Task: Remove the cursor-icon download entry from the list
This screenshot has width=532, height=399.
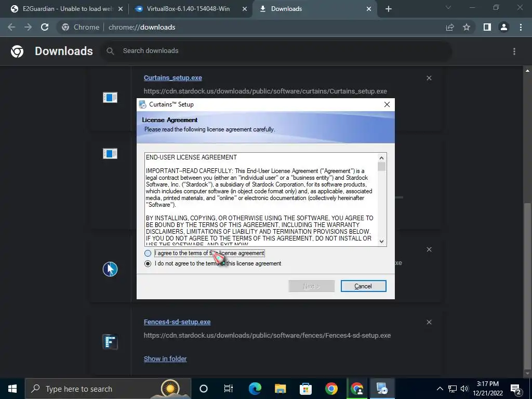Action: click(x=429, y=249)
